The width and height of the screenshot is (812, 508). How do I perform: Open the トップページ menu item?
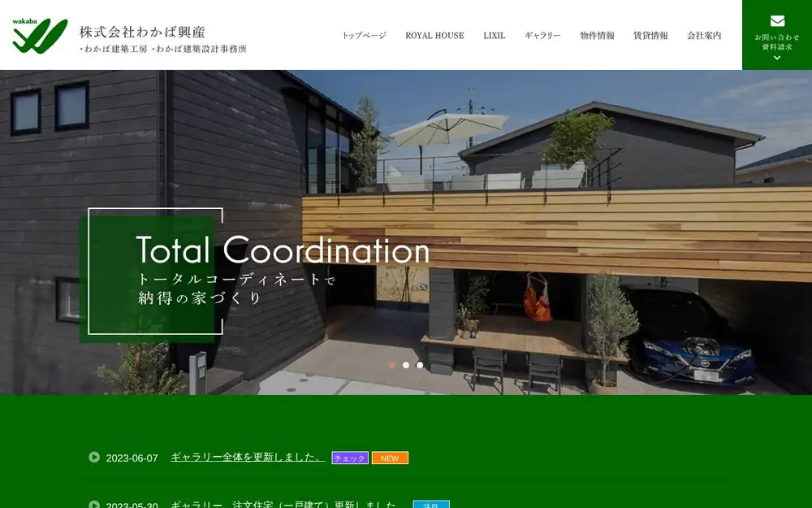[364, 35]
